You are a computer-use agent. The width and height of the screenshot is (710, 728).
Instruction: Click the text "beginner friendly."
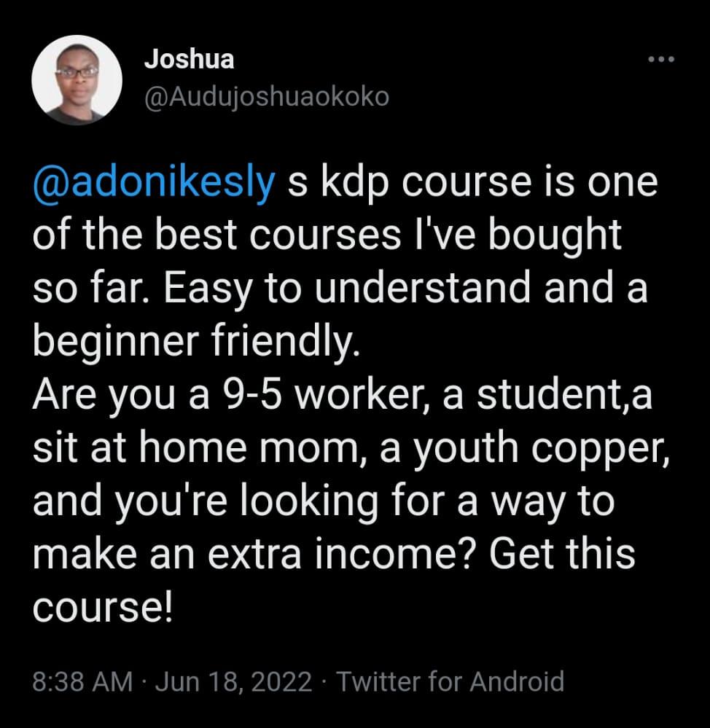click(x=197, y=340)
